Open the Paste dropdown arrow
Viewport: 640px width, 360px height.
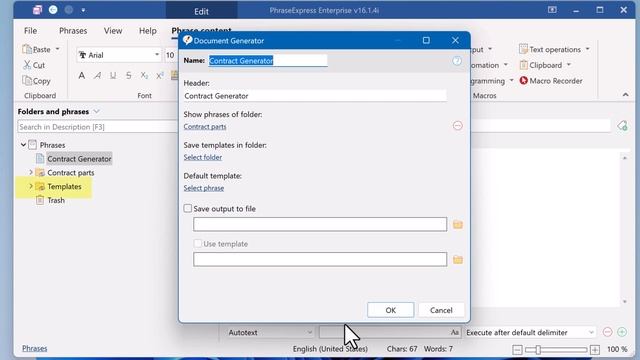click(x=58, y=49)
